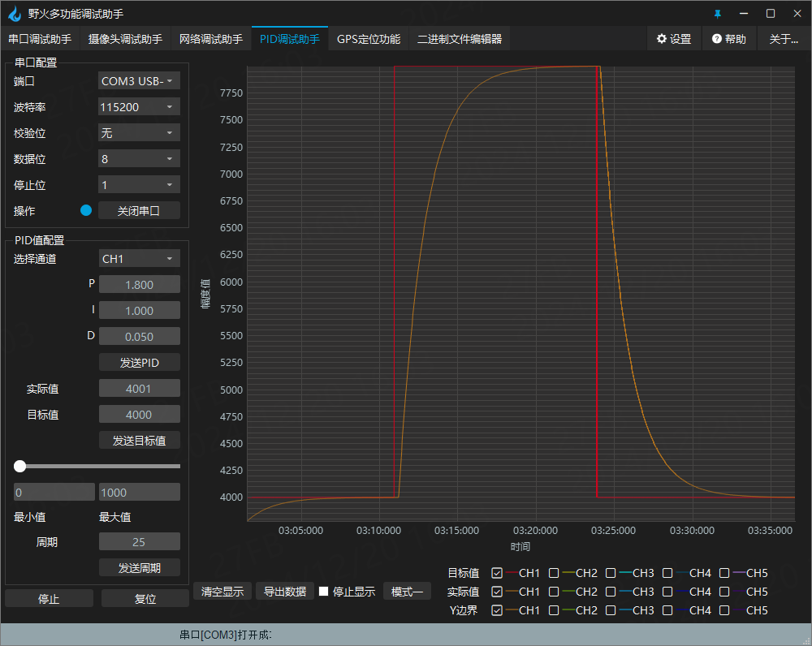Open the 关于 menu button
The width and height of the screenshot is (812, 646).
(x=784, y=39)
